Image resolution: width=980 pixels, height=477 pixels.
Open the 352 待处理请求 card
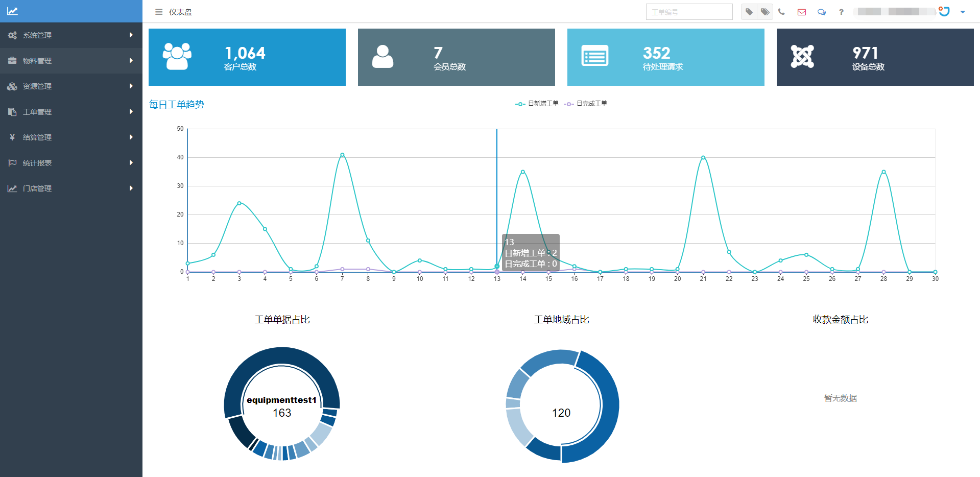pyautogui.click(x=666, y=57)
